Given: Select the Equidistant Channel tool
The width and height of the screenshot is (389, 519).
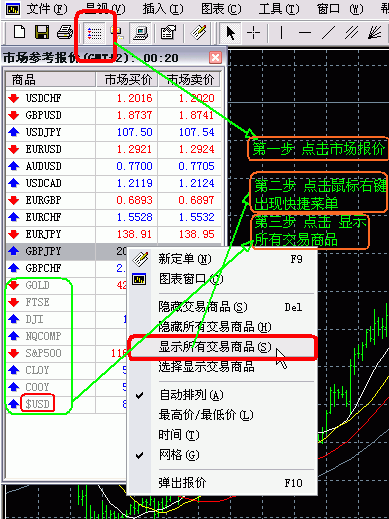Looking at the screenshot, I should pyautogui.click(x=351, y=33).
